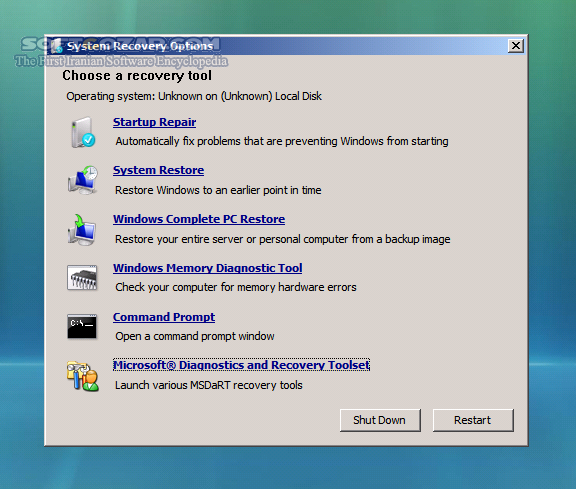Click the Diagnostics and Recovery Toolset icon
This screenshot has width=576, height=489.
pos(83,376)
